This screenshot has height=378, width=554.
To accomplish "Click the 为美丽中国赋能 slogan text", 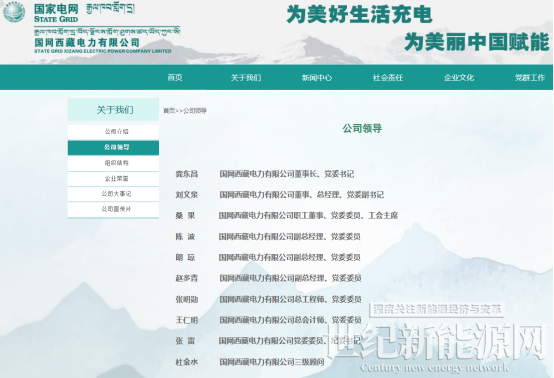I will (477, 42).
